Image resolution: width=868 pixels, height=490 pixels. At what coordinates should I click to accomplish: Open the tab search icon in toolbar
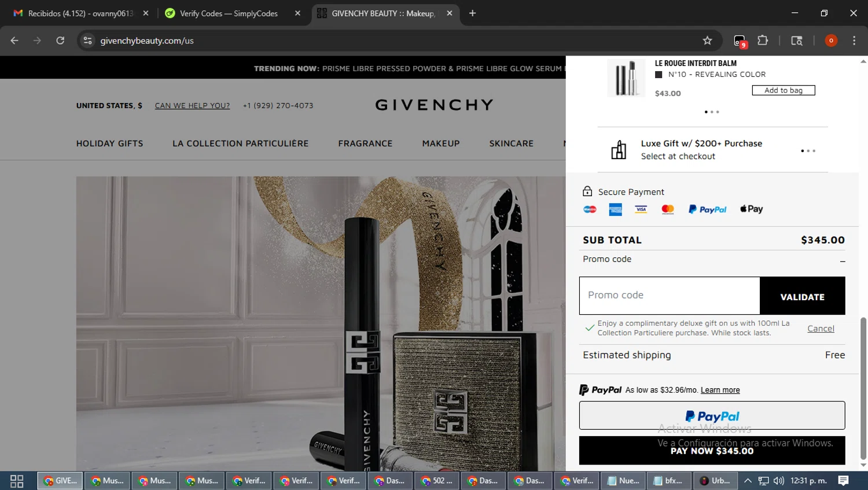point(797,40)
